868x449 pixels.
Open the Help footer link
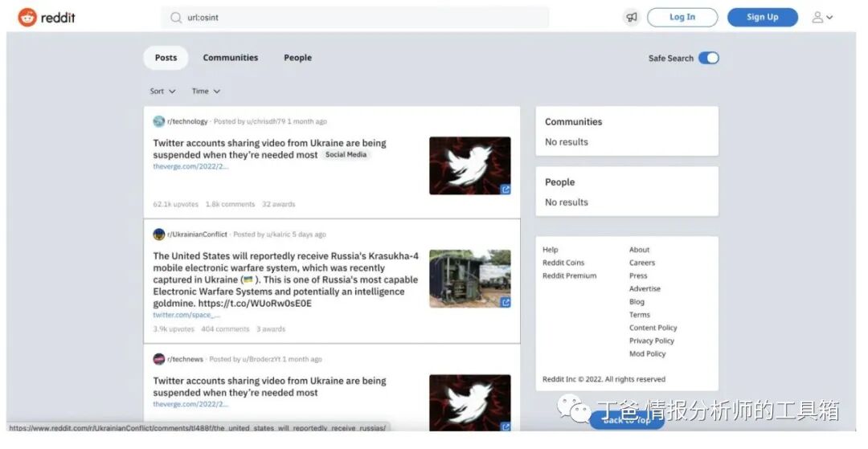click(x=551, y=249)
